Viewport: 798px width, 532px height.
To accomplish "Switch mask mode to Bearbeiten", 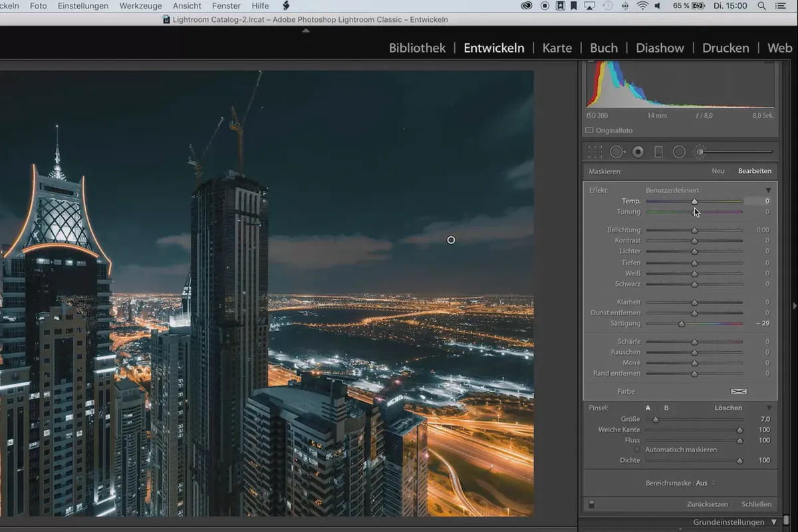I will point(755,171).
